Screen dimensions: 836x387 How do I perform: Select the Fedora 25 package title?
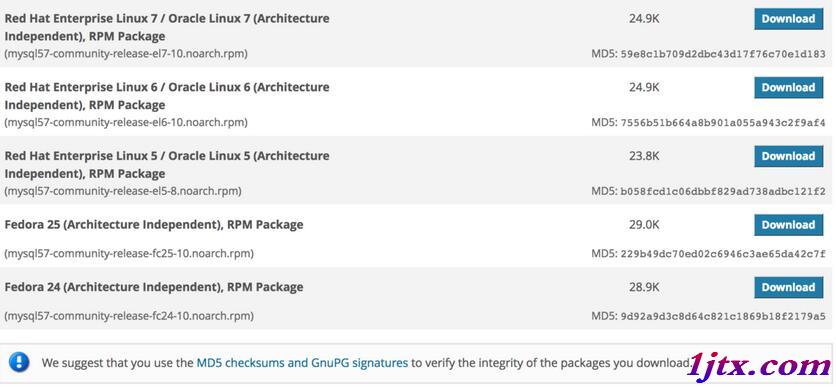[x=154, y=225]
